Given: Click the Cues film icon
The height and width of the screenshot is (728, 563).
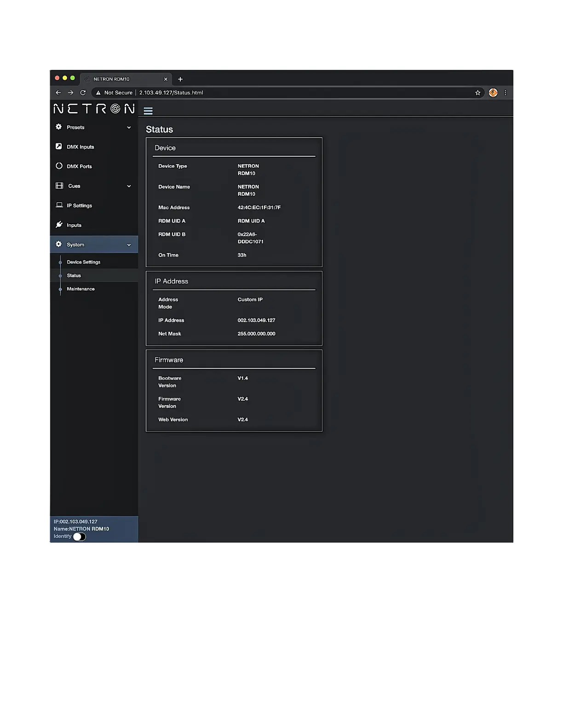Looking at the screenshot, I should [59, 186].
